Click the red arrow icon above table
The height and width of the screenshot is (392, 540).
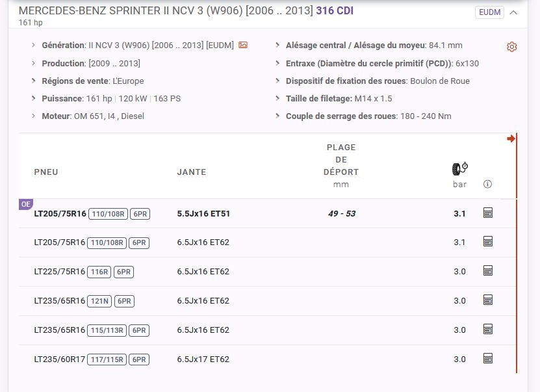(511, 138)
